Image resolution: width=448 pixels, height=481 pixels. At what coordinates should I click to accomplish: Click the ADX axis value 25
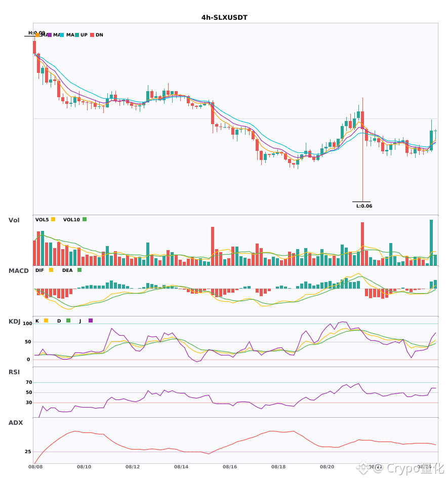[28, 452]
